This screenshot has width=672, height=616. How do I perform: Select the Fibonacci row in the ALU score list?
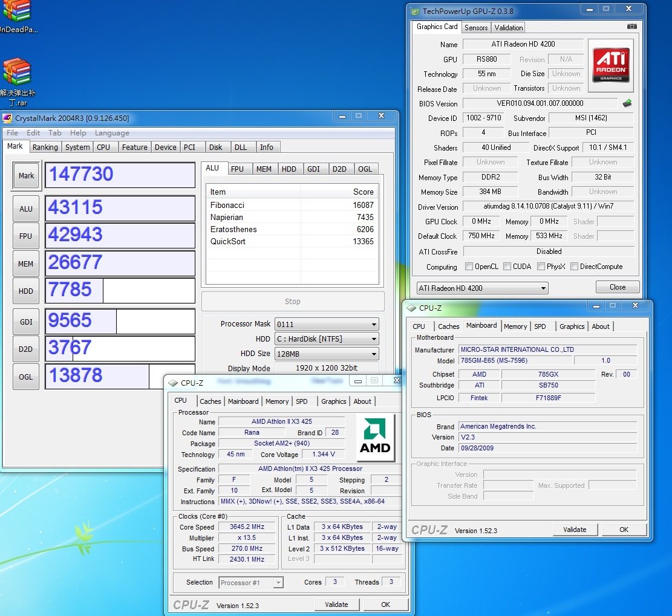[292, 205]
